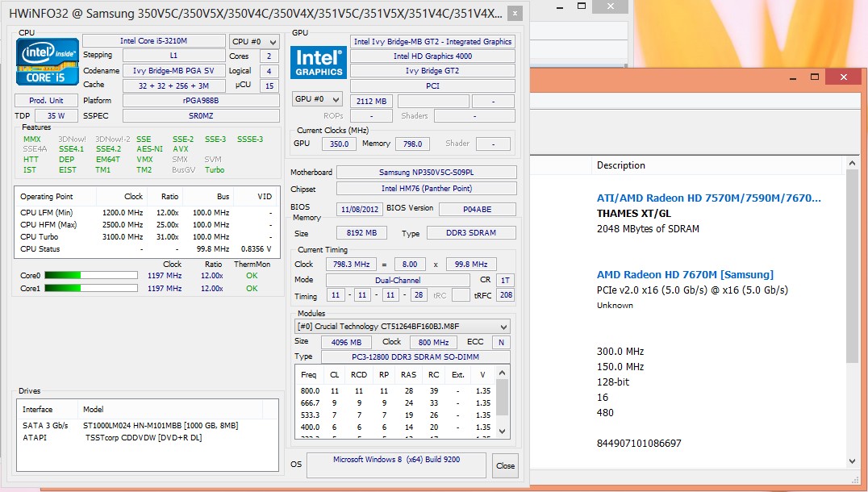Click the P04ABE BIOS version field
Image resolution: width=868 pixels, height=492 pixels.
pyautogui.click(x=478, y=209)
